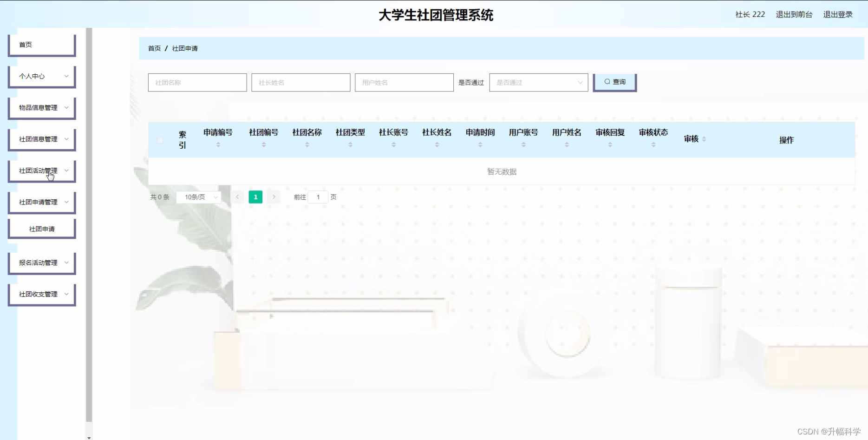Toggle the select-all checkbox in table header

pyautogui.click(x=160, y=140)
